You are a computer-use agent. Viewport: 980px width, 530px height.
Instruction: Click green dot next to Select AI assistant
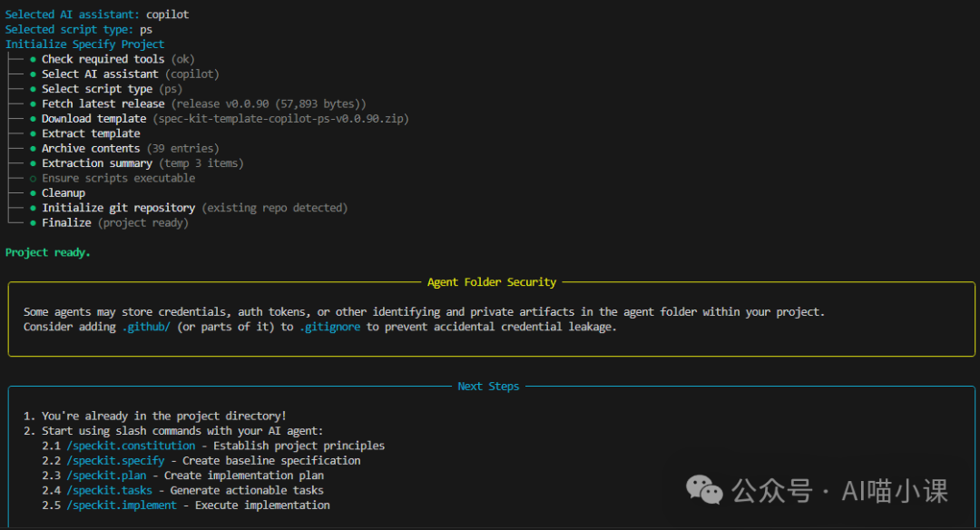tap(33, 74)
